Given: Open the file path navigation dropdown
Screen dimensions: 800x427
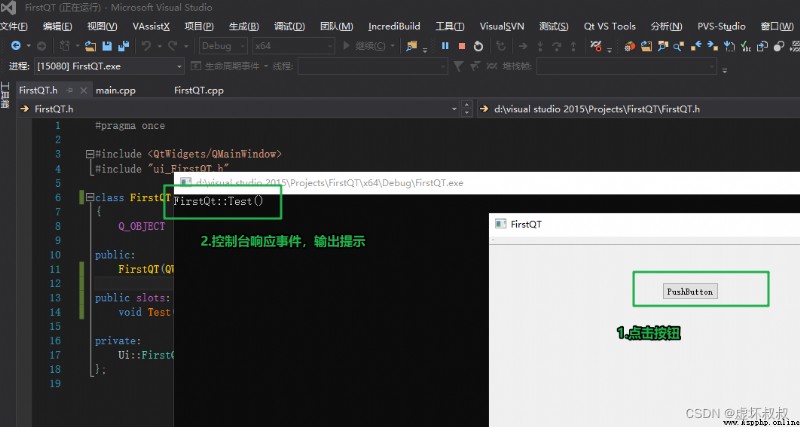Looking at the screenshot, I should [638, 109].
